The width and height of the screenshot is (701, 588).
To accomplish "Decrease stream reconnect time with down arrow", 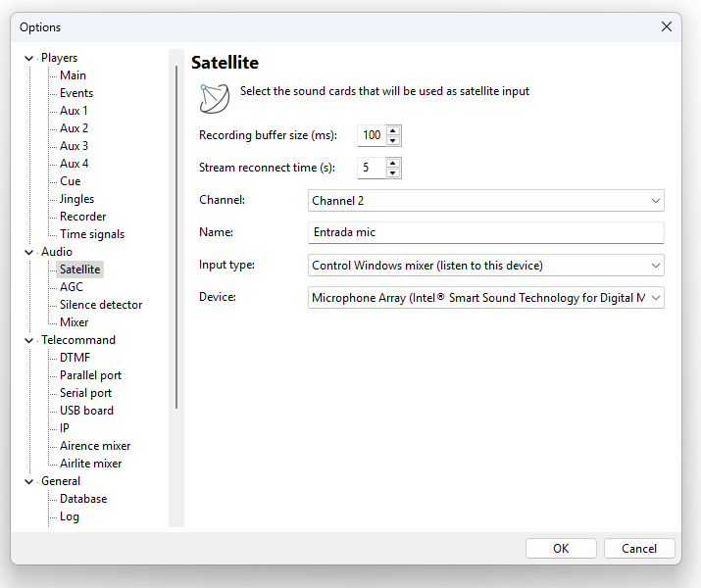I will pyautogui.click(x=393, y=173).
